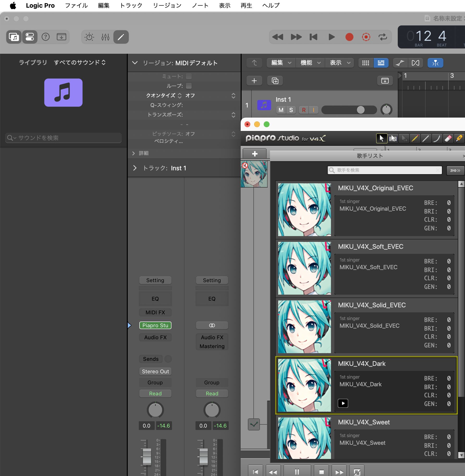Viewport: 465px width, 476px height.
Task: Open Smart Controls from control bar
Action: 89,37
